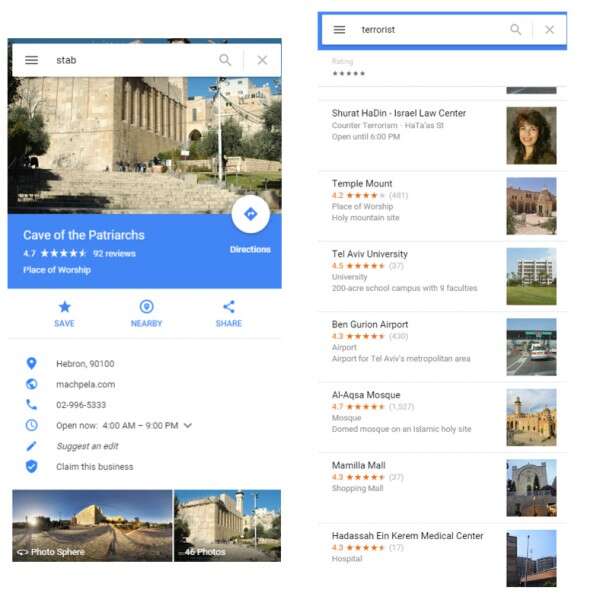Open the Photo Sphere thumbnail

92,525
